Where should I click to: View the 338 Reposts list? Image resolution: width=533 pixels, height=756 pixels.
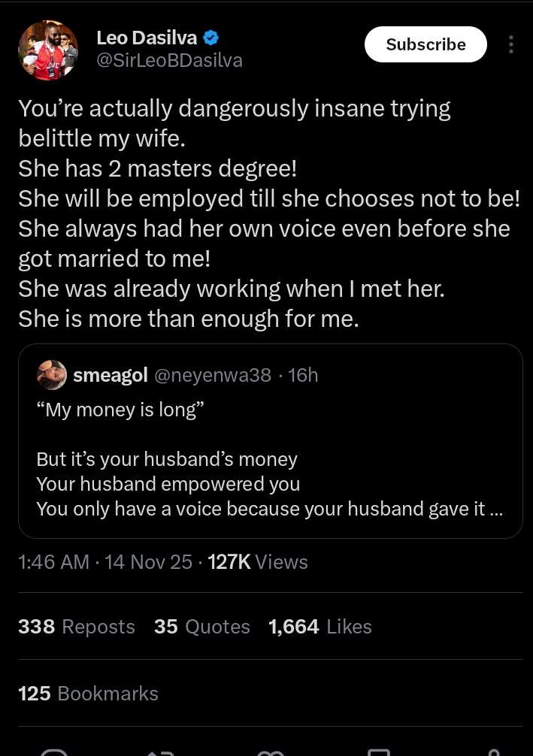[x=77, y=626]
